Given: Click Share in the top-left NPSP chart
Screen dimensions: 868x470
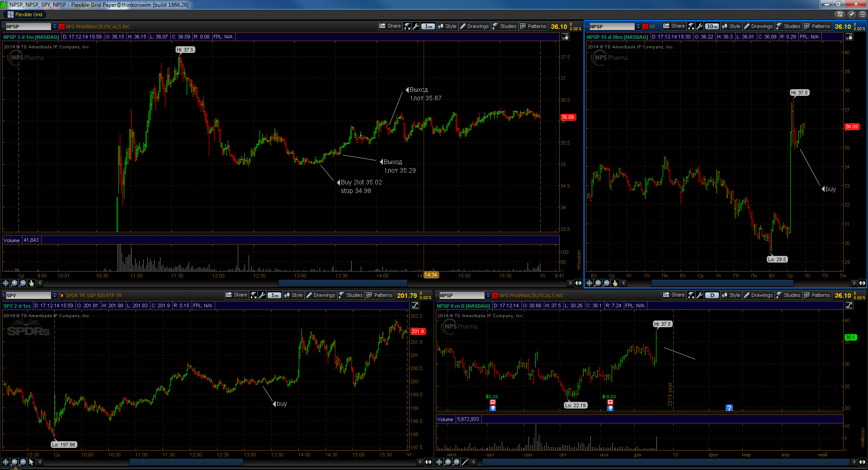Looking at the screenshot, I should click(390, 26).
